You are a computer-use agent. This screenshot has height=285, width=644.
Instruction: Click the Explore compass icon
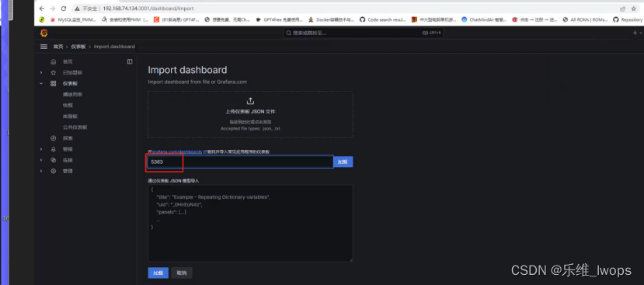pyautogui.click(x=53, y=138)
